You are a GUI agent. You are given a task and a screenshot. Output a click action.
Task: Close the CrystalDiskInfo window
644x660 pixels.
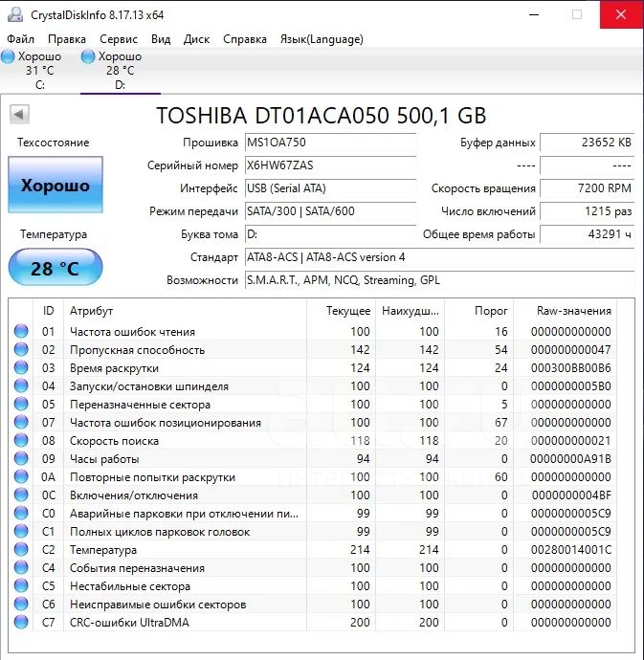[621, 14]
